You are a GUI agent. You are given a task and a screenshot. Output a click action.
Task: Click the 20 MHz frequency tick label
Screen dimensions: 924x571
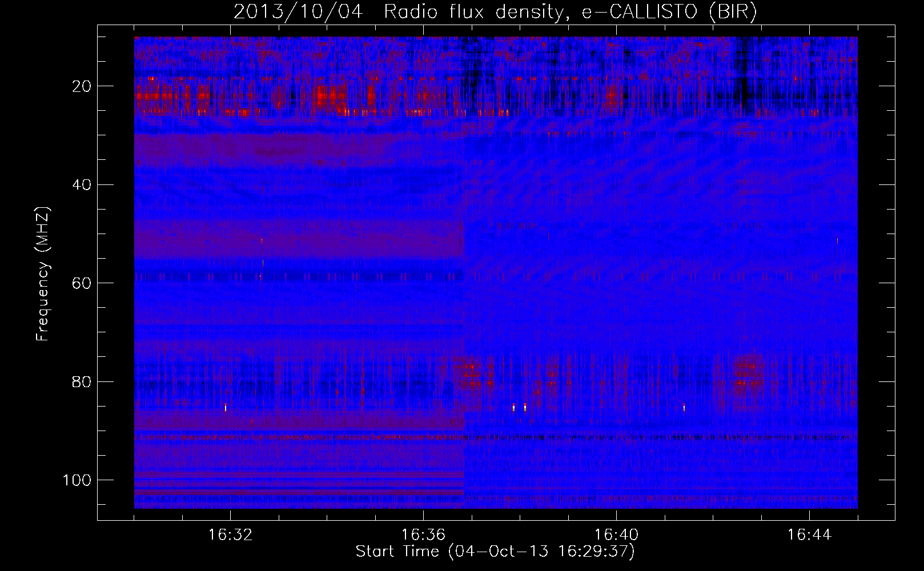pyautogui.click(x=82, y=86)
